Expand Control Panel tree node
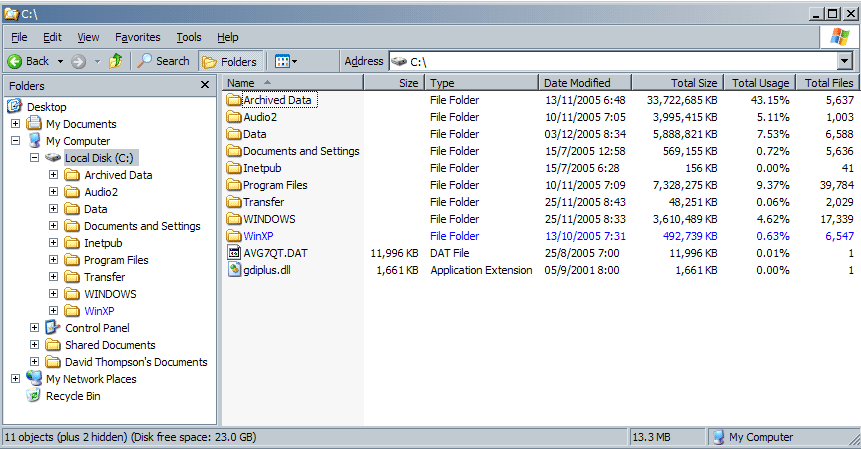This screenshot has height=449, width=861. (x=35, y=328)
